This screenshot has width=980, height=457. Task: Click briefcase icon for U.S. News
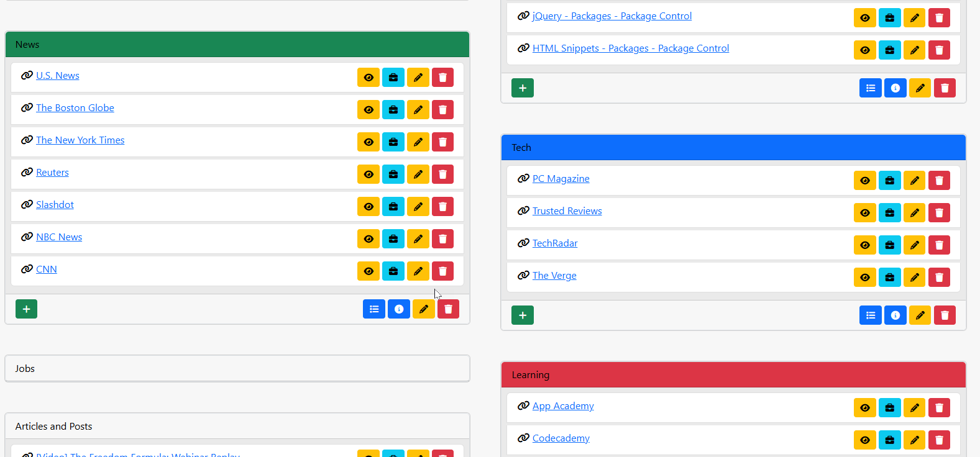(x=393, y=78)
